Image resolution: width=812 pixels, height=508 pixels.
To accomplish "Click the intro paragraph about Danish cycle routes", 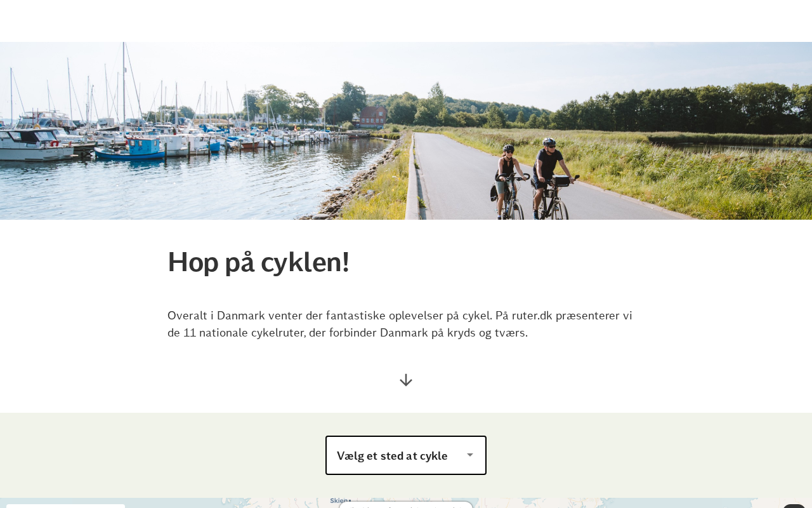I will pos(400,324).
